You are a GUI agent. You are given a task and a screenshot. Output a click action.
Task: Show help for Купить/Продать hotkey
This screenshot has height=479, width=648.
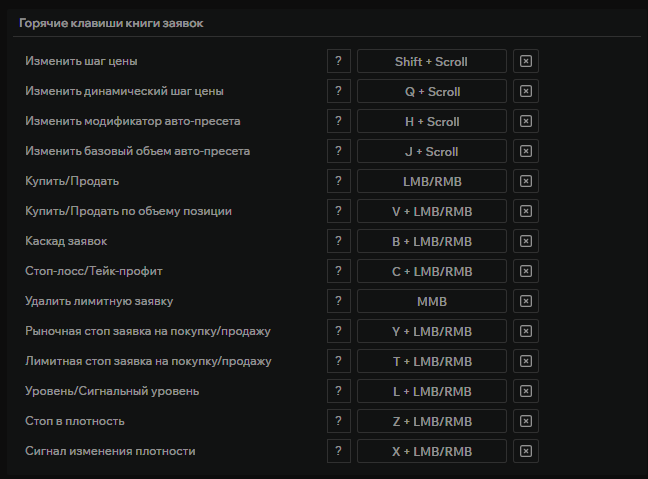338,181
